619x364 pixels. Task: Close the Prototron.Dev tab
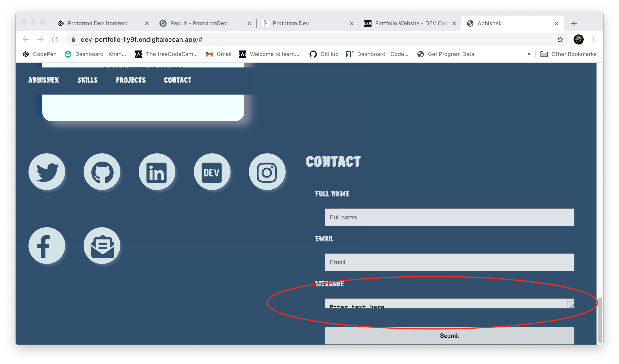pyautogui.click(x=352, y=23)
